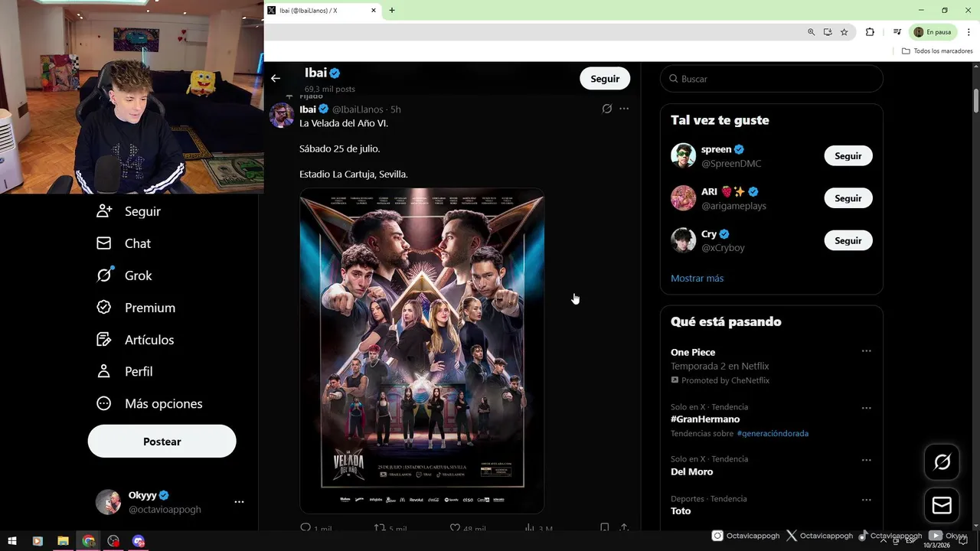980x551 pixels.
Task: Click the page scrollbar thumb
Action: tap(976, 100)
